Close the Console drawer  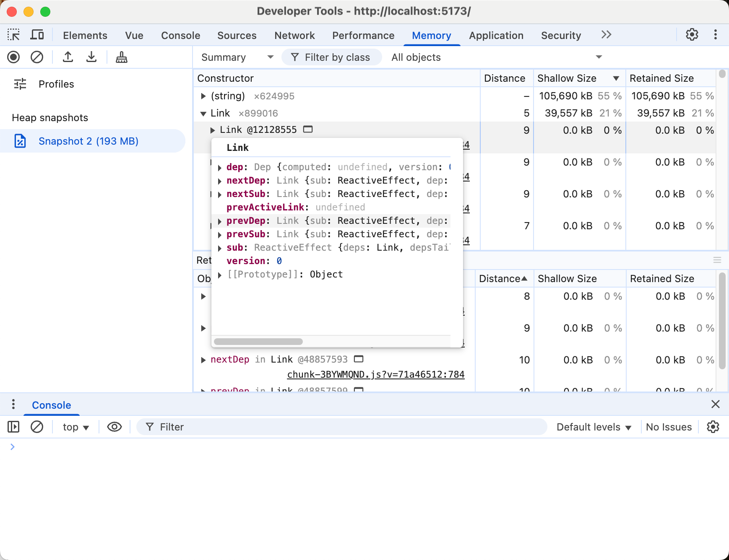pyautogui.click(x=716, y=404)
